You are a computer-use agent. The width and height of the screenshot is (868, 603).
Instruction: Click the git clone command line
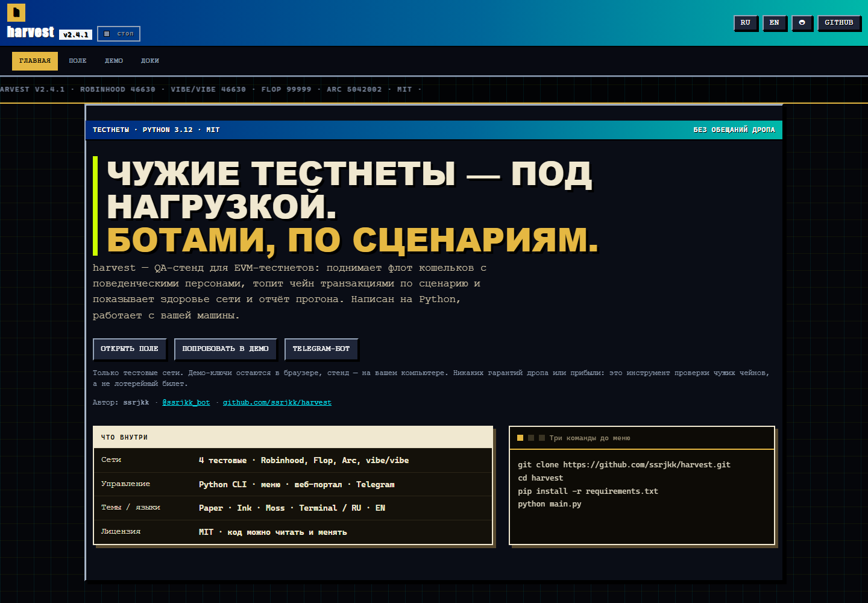pos(624,465)
